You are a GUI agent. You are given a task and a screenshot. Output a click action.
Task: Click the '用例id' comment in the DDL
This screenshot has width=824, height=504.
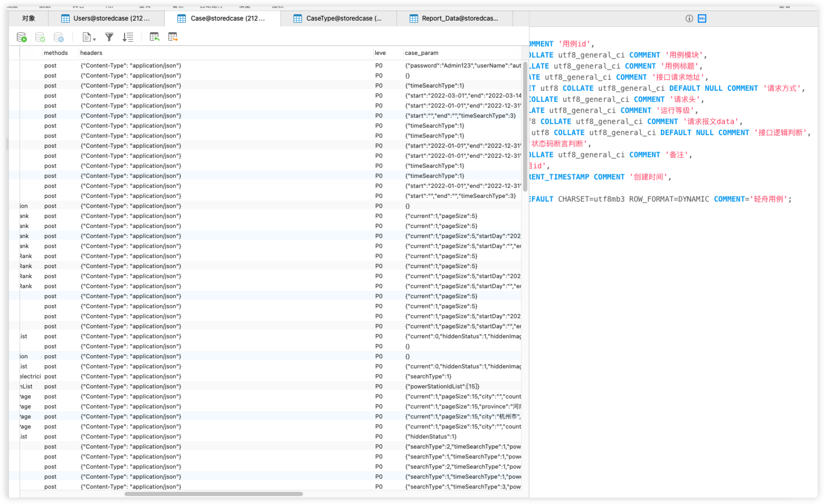[x=574, y=44]
